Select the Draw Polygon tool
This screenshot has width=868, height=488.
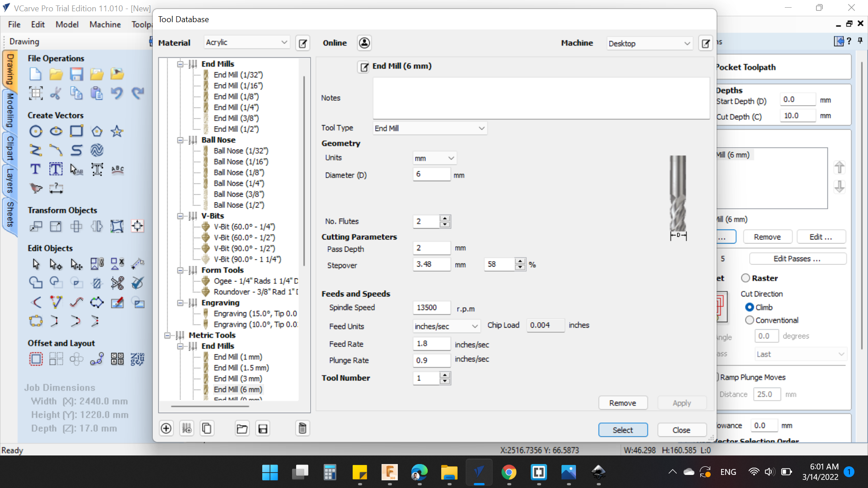point(97,131)
